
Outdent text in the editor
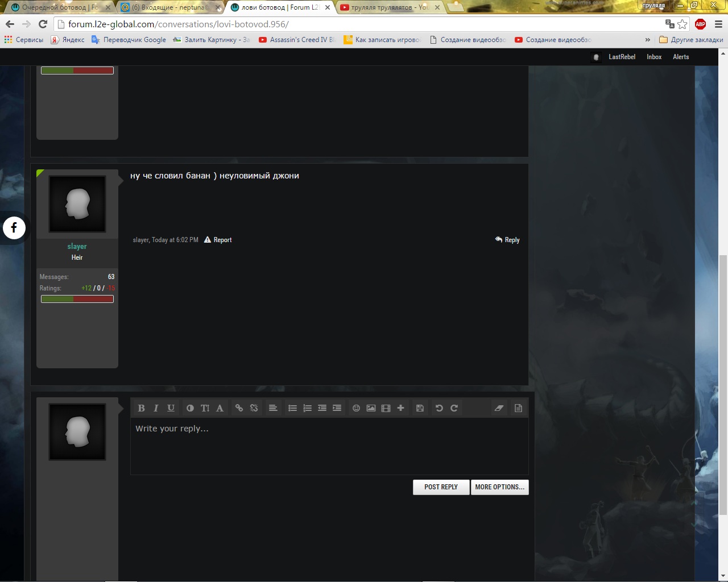tap(322, 408)
